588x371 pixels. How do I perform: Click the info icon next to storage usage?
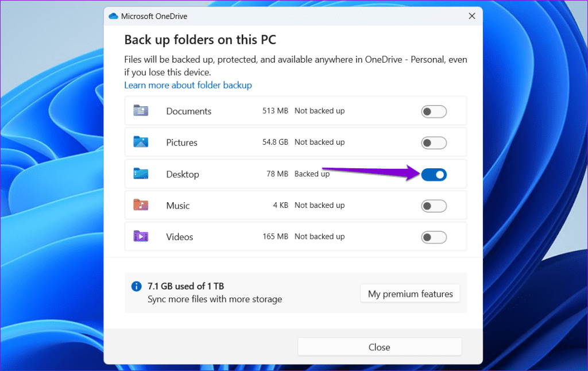tap(136, 286)
